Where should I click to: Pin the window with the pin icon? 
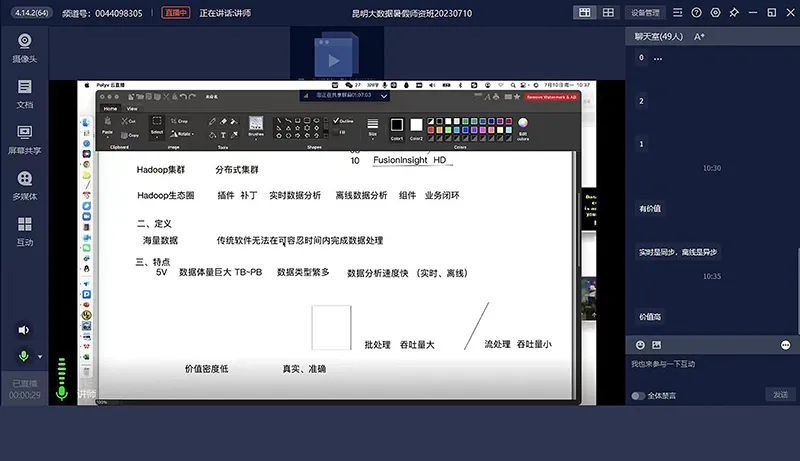(734, 13)
